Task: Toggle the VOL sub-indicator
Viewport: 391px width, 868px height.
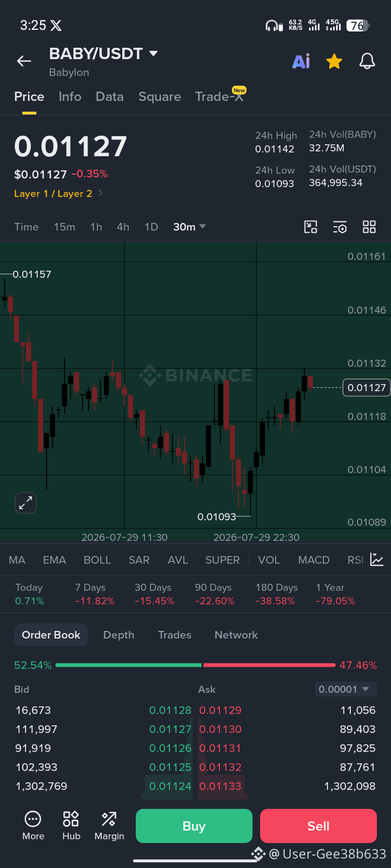Action: pyautogui.click(x=269, y=560)
